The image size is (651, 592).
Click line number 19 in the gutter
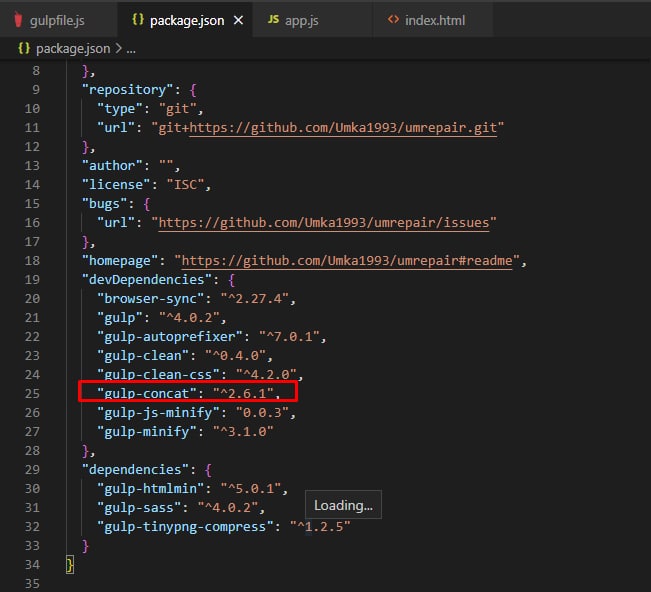click(x=32, y=279)
